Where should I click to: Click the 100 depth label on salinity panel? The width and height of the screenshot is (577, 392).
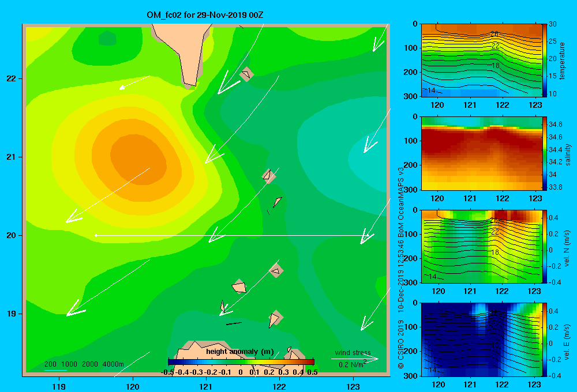pyautogui.click(x=410, y=141)
